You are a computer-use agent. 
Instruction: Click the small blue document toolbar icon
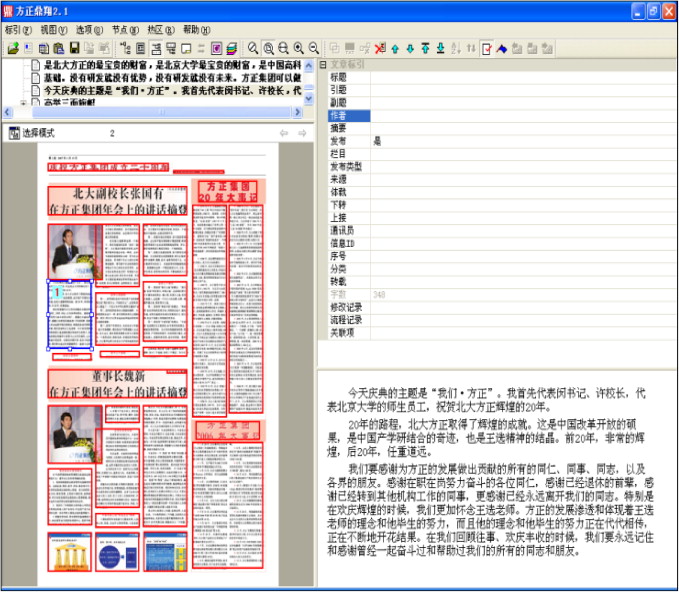[x=28, y=48]
